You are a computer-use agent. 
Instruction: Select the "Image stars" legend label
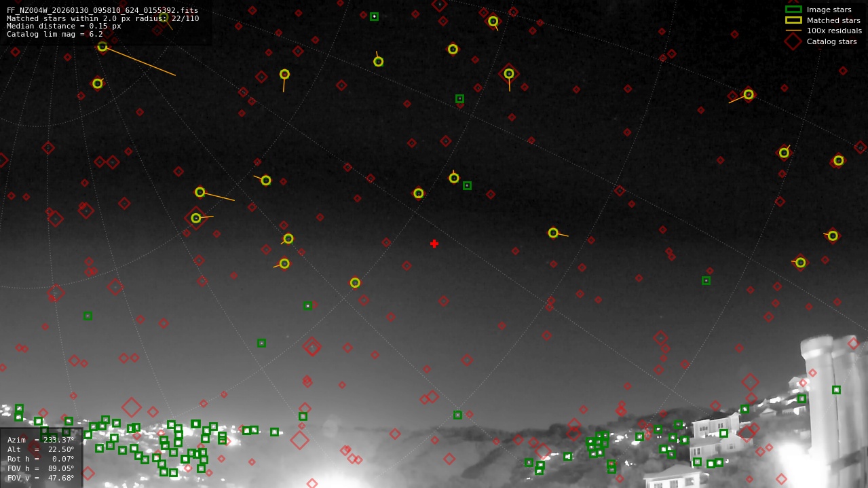point(829,10)
